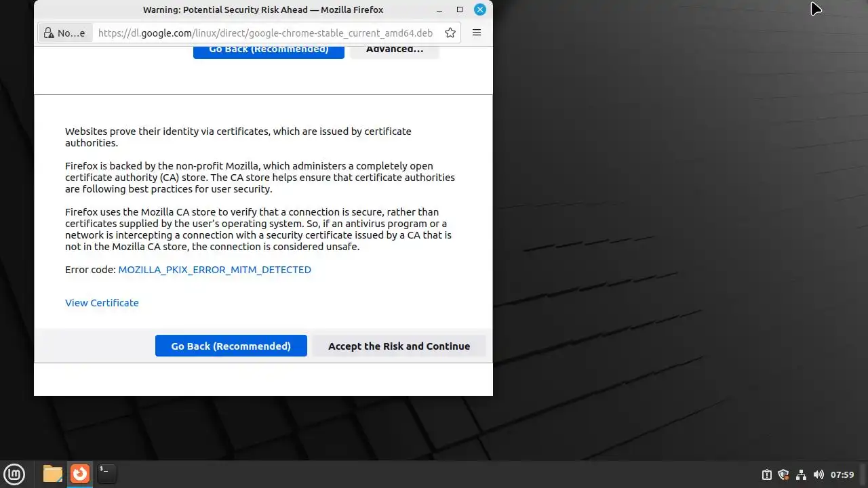868x488 pixels.
Task: Click the bookmark star icon in the address bar
Action: point(450,33)
